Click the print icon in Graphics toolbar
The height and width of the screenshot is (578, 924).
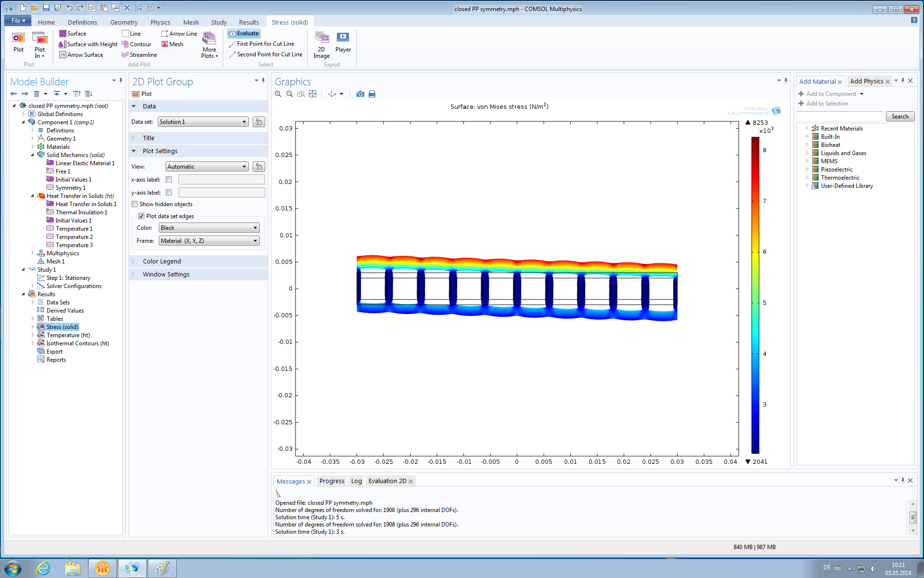(x=372, y=94)
